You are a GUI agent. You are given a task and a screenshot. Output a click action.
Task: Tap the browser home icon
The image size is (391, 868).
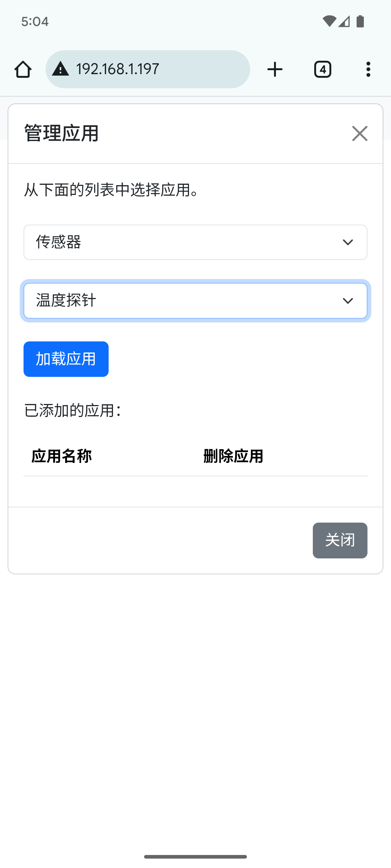[23, 69]
